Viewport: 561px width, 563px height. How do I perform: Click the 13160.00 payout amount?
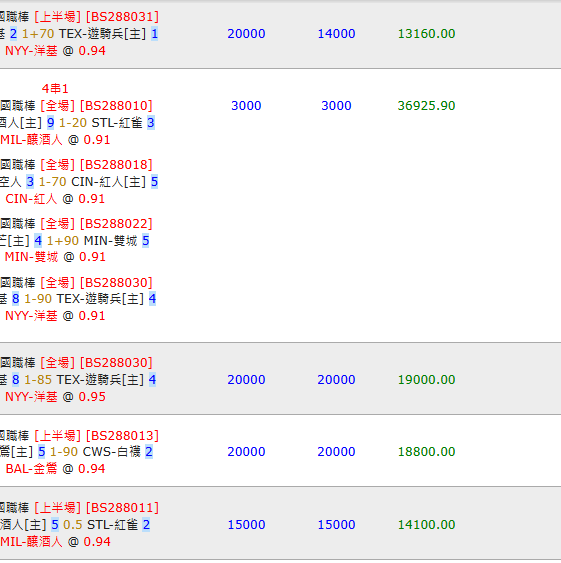click(x=426, y=34)
